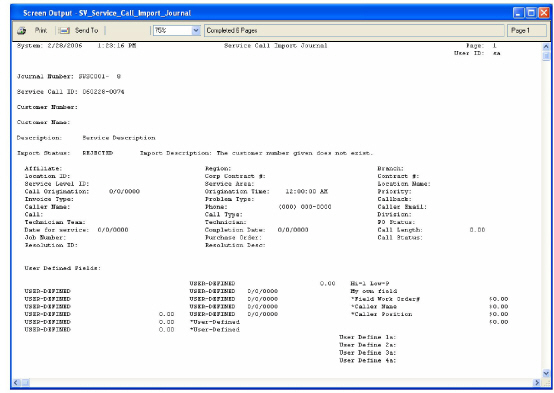Click the Completion Date label
Image resolution: width=554 pixels, height=393 pixels.
[235, 230]
